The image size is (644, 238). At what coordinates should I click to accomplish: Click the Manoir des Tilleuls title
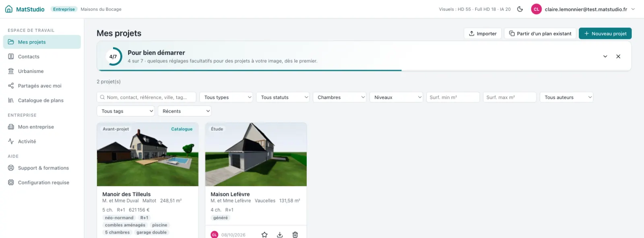pyautogui.click(x=126, y=194)
